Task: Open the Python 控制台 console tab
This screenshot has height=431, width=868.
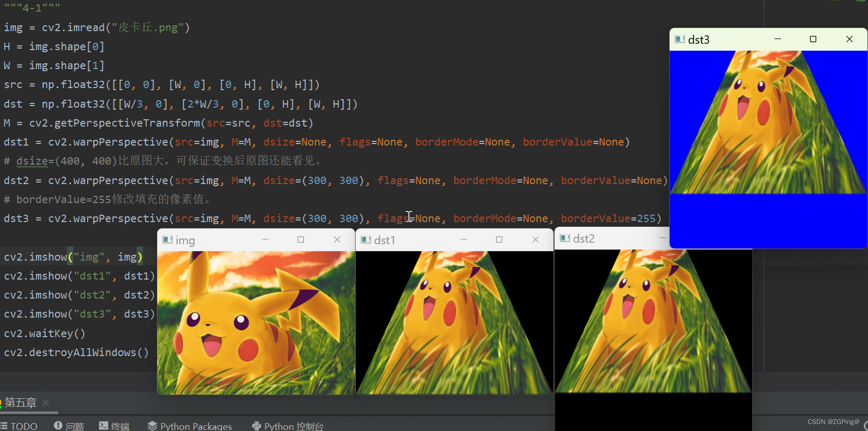Action: coord(288,426)
